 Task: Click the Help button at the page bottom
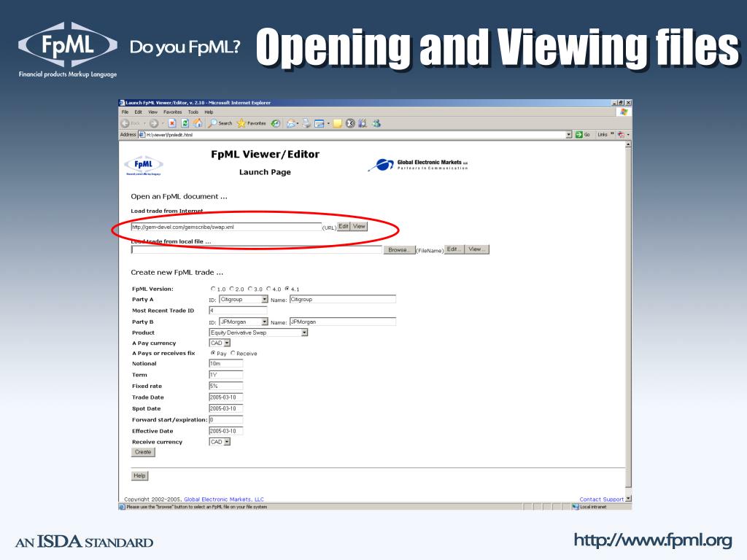[x=139, y=475]
